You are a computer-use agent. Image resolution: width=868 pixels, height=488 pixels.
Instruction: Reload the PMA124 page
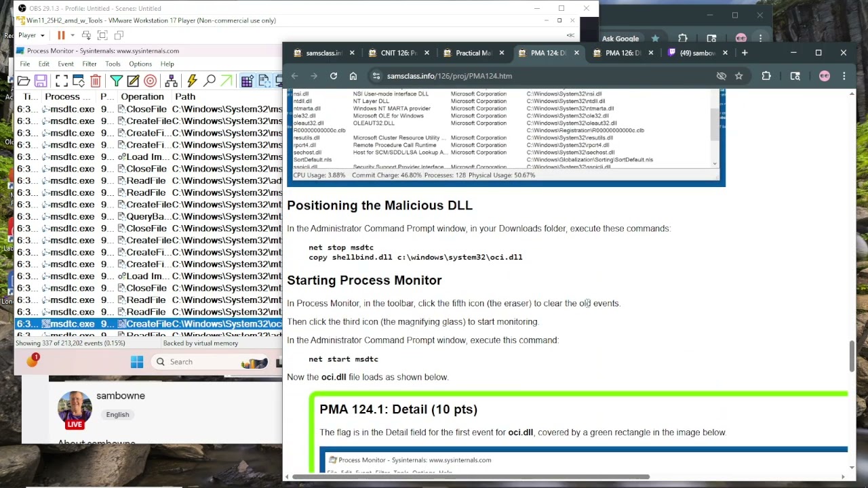tap(334, 76)
